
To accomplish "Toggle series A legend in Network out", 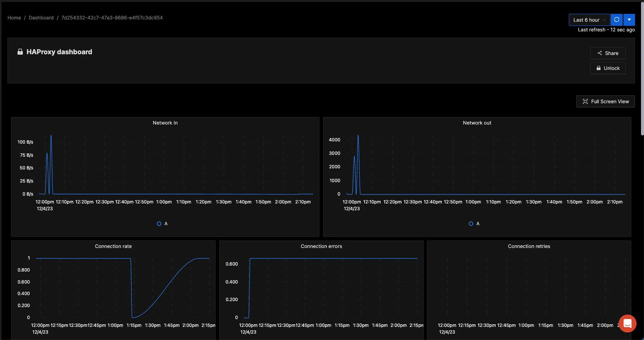I will pos(474,224).
